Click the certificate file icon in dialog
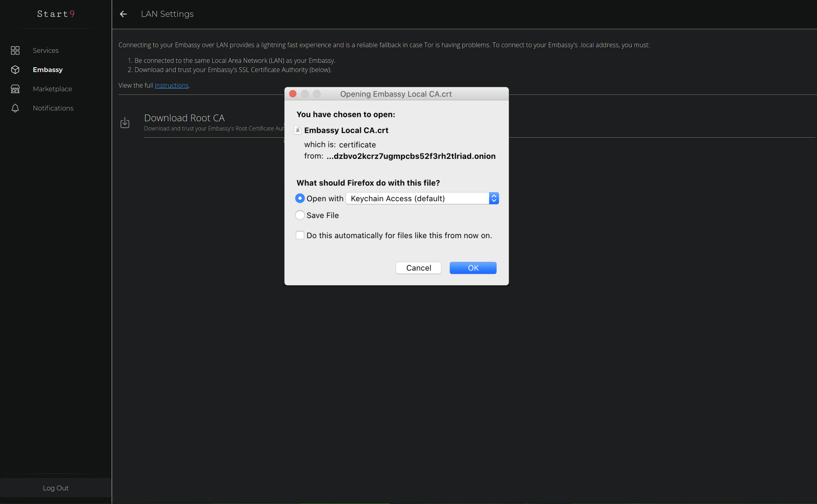The height and width of the screenshot is (504, 817). (298, 130)
